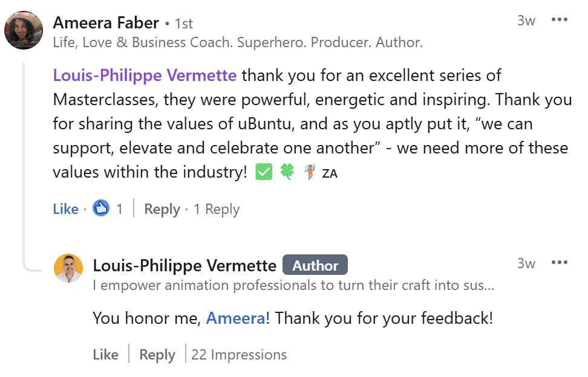The image size is (588, 377).
Task: Expand the "1 Reply" thread
Action: tap(217, 209)
